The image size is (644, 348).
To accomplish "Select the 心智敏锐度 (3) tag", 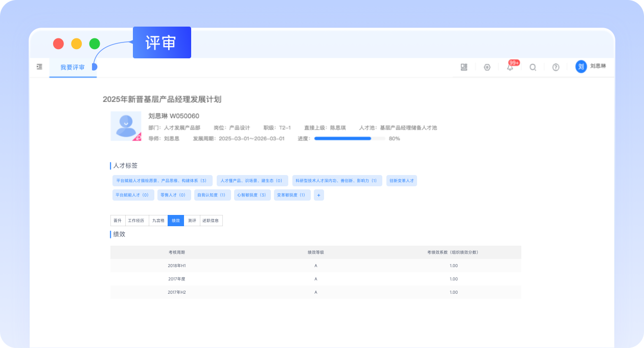I will (x=252, y=195).
